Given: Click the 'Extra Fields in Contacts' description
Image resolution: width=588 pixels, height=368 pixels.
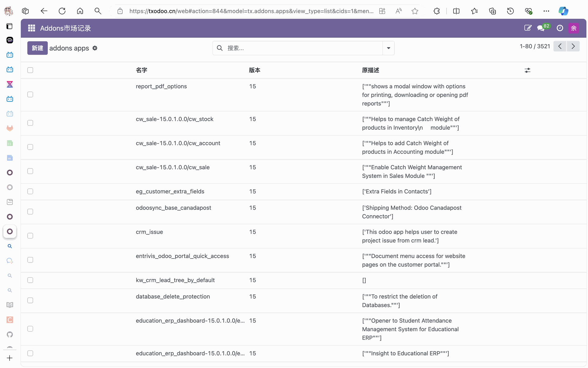Looking at the screenshot, I should tap(397, 191).
